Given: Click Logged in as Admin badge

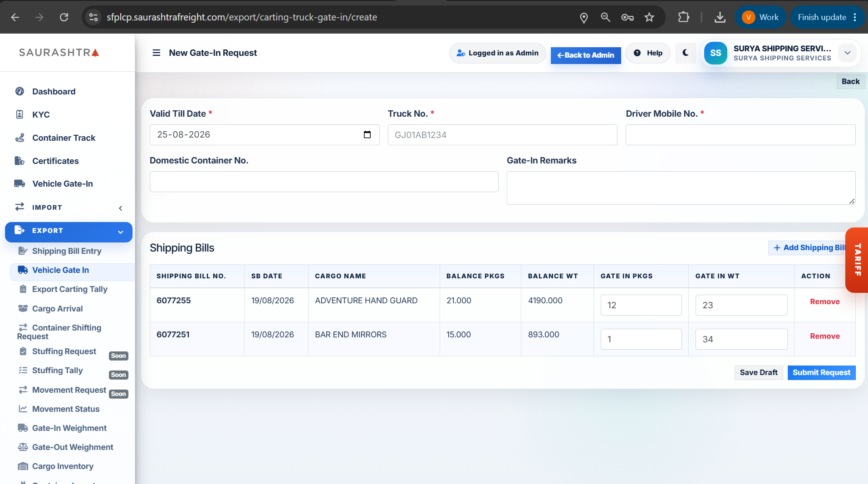Looking at the screenshot, I should coord(498,53).
